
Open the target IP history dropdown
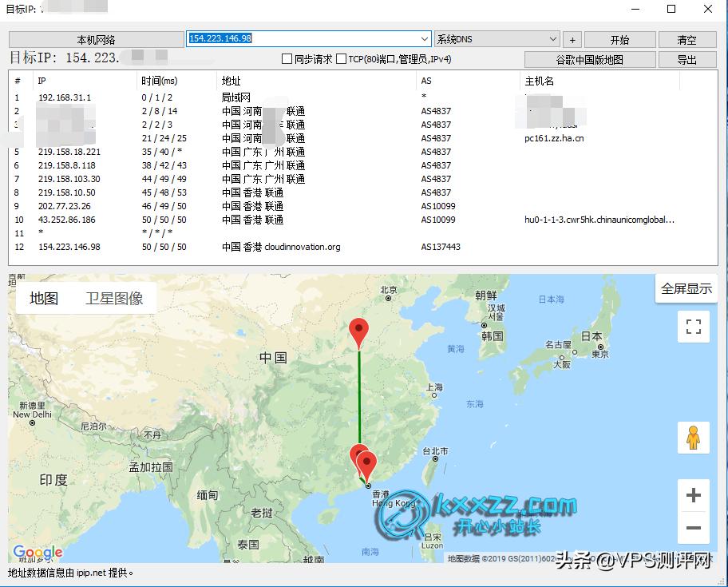[423, 38]
